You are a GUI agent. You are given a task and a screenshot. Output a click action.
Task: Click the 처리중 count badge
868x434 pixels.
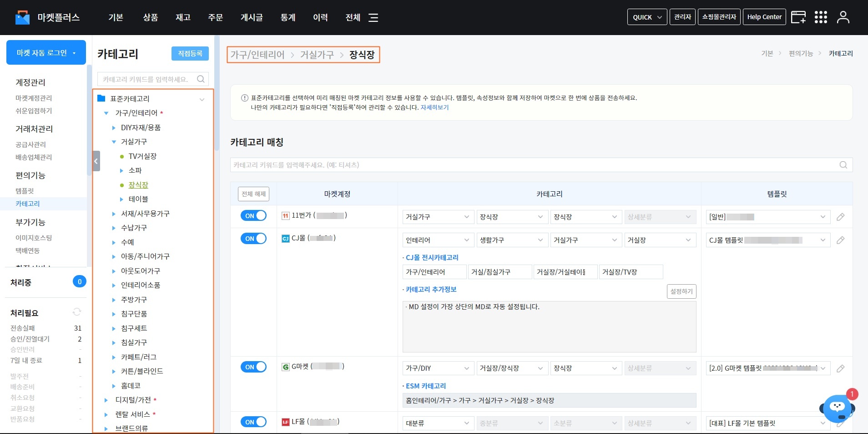coord(80,281)
